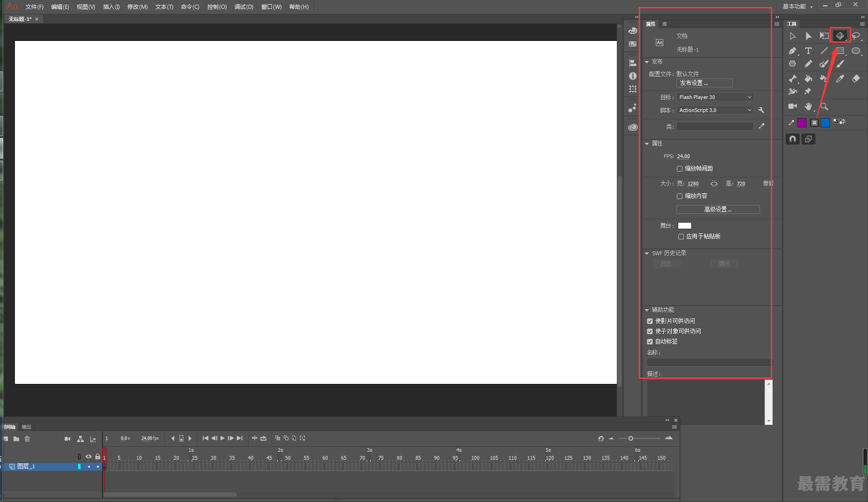Screen dimensions: 868x502
Task: Select the Hand tool
Action: [x=808, y=106]
